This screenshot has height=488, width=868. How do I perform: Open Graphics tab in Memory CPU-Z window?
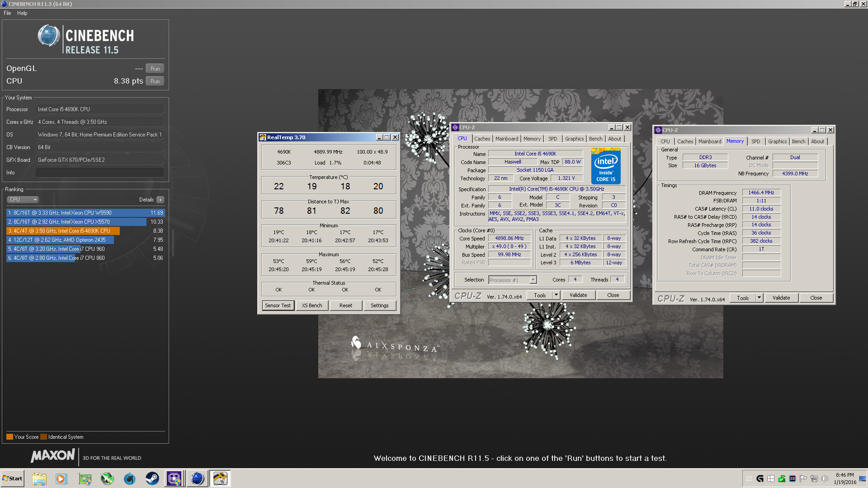777,141
